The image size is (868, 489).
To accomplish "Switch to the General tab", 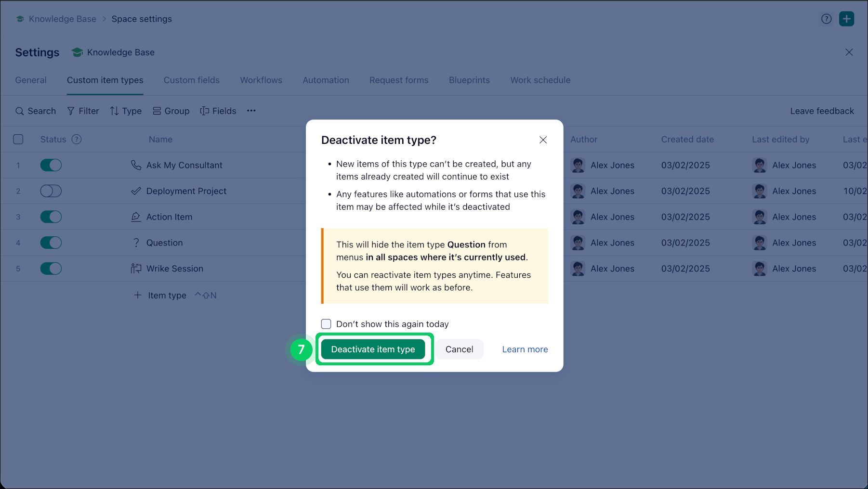I will point(31,80).
